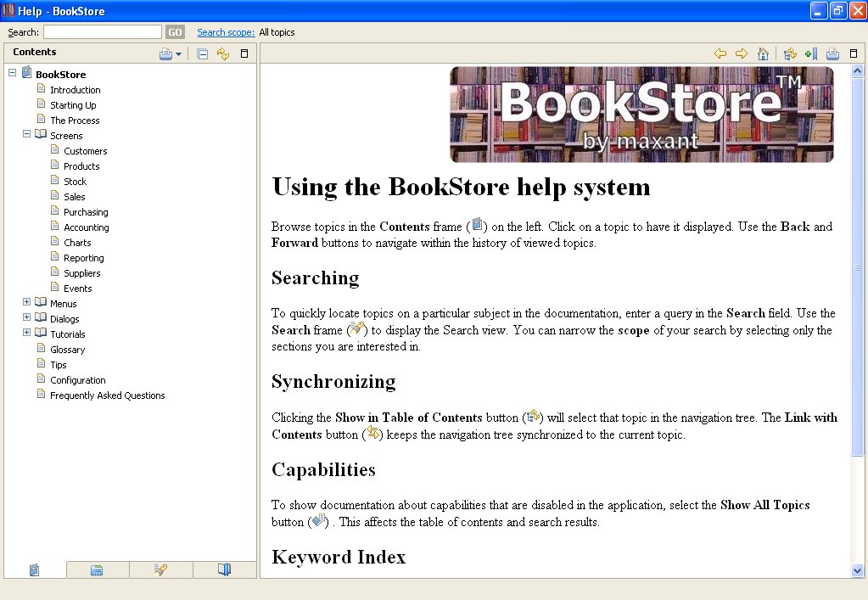Click the Synchronizing heading
Image resolution: width=868 pixels, height=600 pixels.
pyautogui.click(x=333, y=382)
